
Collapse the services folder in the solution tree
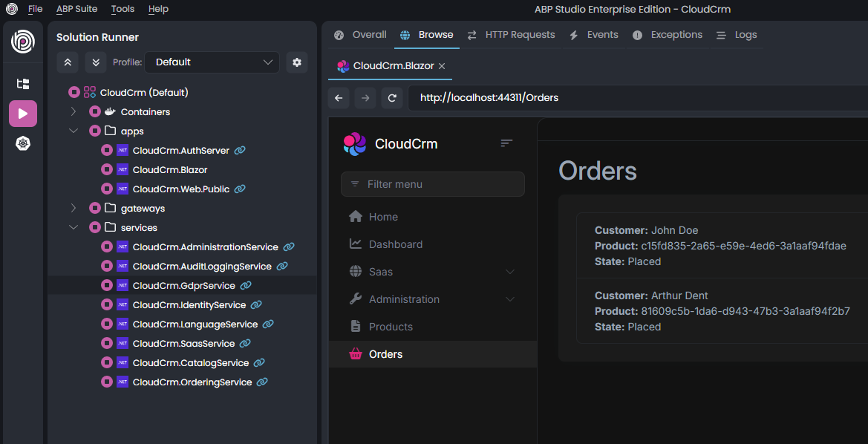point(73,227)
